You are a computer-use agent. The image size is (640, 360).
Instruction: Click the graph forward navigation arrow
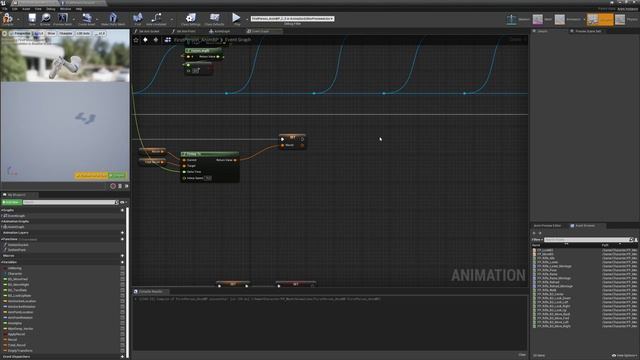point(156,40)
